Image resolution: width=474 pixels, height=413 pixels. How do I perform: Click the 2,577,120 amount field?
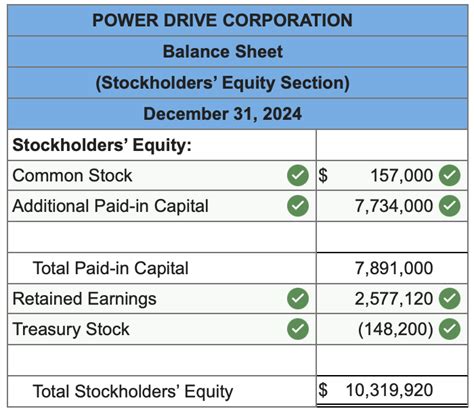click(392, 298)
